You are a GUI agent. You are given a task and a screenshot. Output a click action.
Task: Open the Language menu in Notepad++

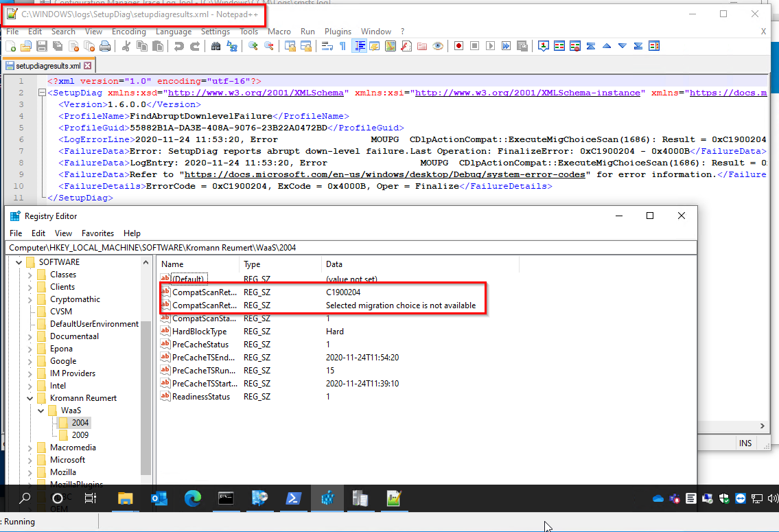tap(174, 32)
